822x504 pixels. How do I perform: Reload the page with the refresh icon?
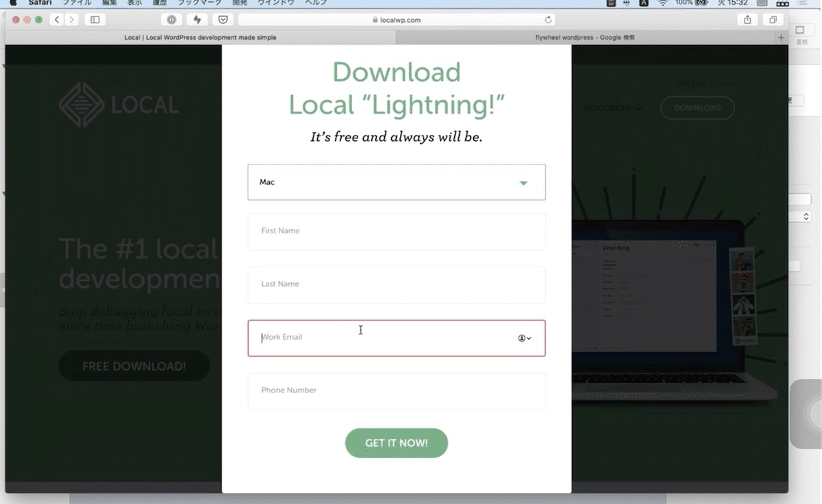click(x=548, y=20)
